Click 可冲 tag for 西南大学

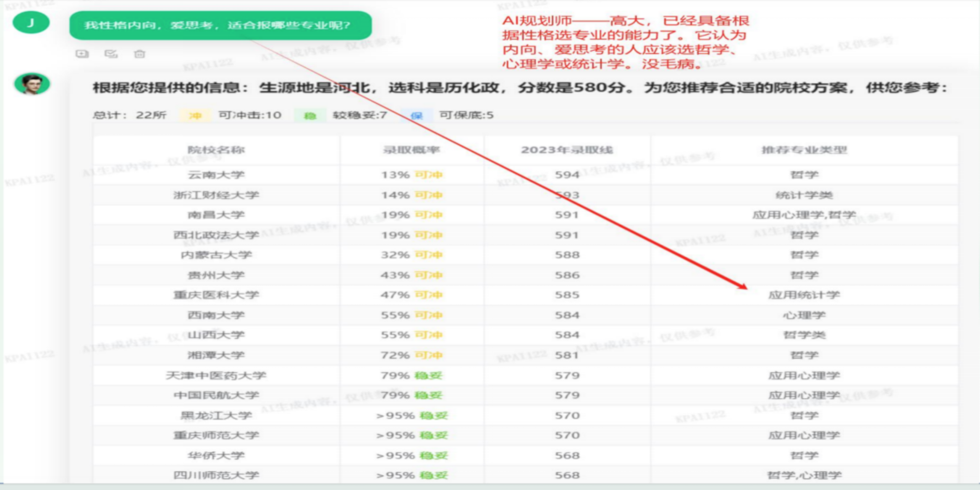(428, 315)
